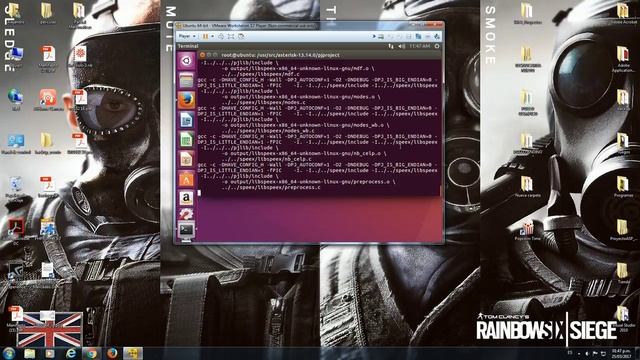640x360 pixels.
Task: Open the Ubuntu sound volume indicator
Action: (x=402, y=47)
